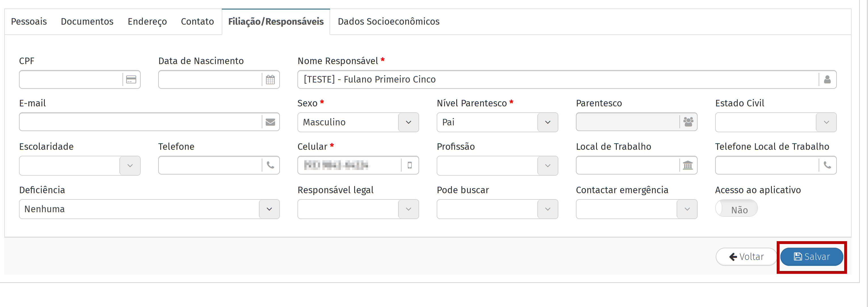The height and width of the screenshot is (307, 868).
Task: Switch to the Documentos tab
Action: click(87, 22)
